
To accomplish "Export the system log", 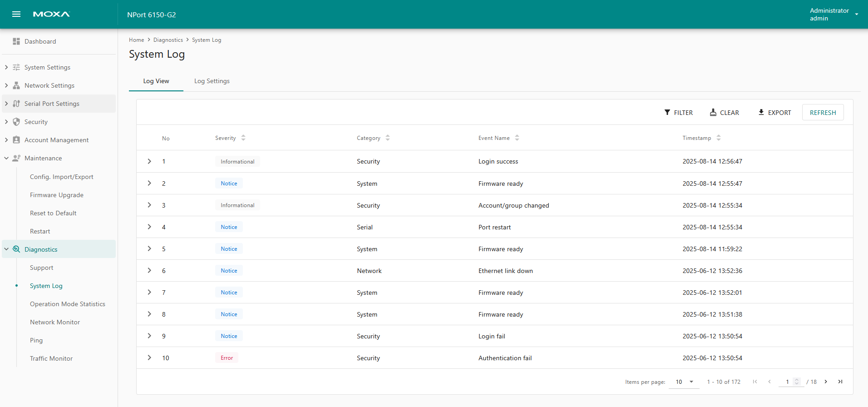I will coord(774,113).
